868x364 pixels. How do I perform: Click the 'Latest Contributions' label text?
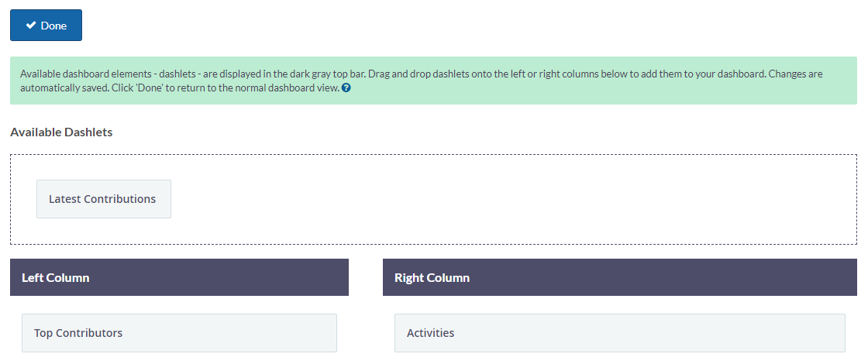click(102, 199)
